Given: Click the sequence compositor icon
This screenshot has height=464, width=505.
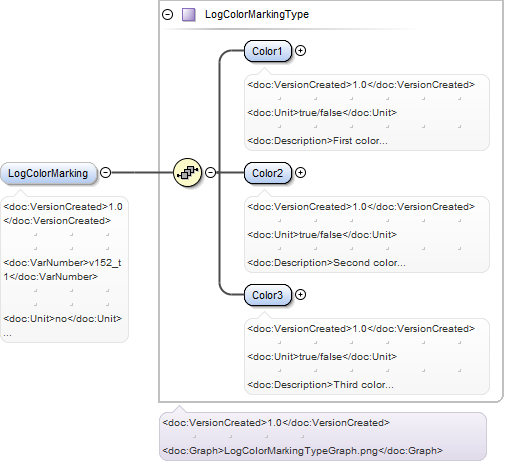Looking at the screenshot, I should pos(188,172).
